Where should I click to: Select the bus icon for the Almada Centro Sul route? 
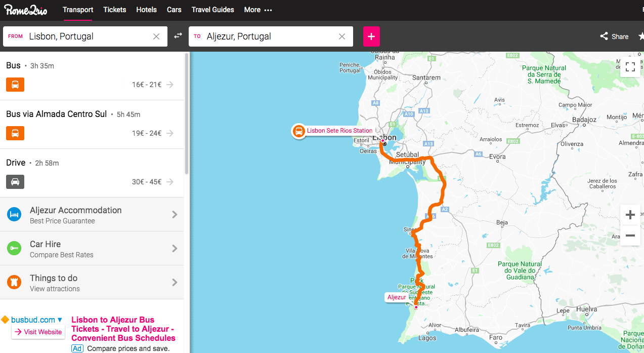15,133
